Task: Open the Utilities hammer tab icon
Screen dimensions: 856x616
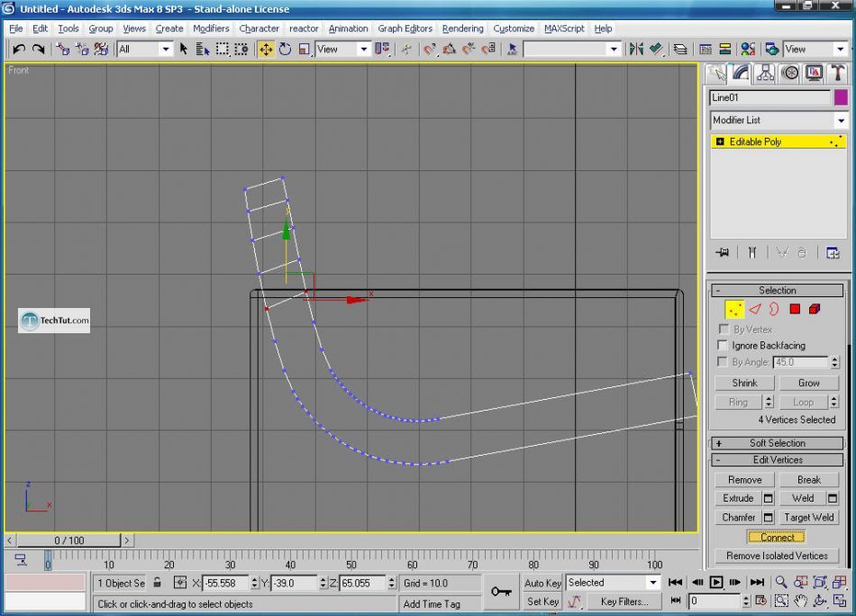Action: [x=837, y=73]
